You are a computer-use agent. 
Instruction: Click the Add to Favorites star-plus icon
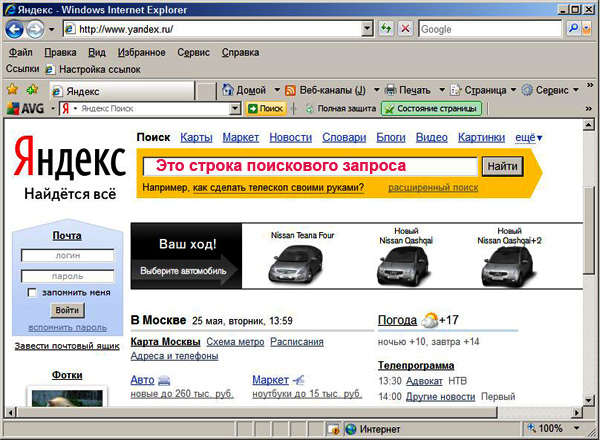point(33,90)
